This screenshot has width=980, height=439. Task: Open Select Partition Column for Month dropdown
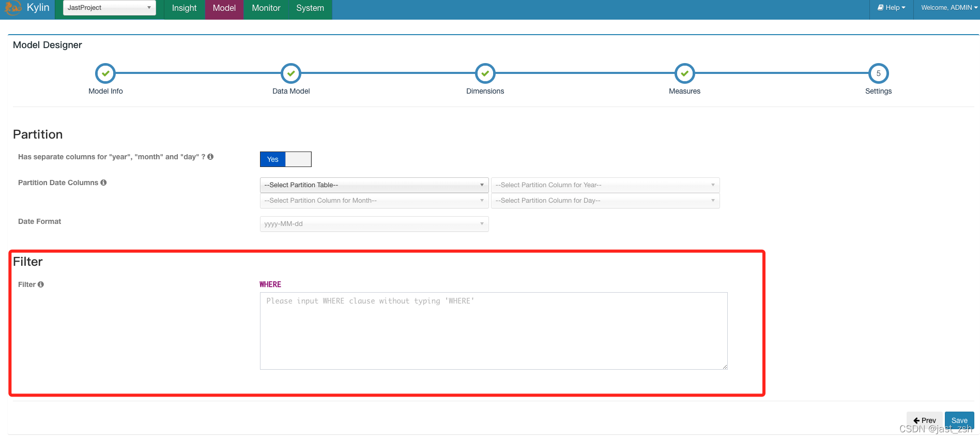click(x=374, y=201)
